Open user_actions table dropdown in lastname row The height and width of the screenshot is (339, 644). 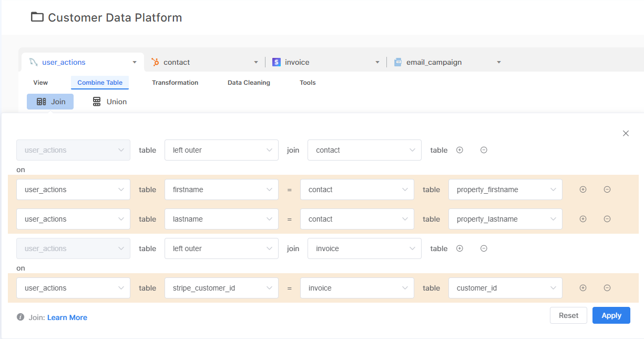[x=73, y=219]
